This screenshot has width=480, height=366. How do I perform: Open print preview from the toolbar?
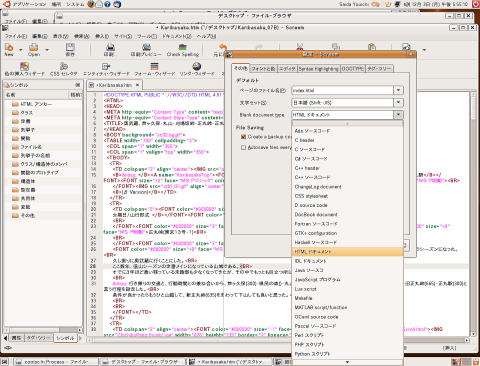point(146,49)
